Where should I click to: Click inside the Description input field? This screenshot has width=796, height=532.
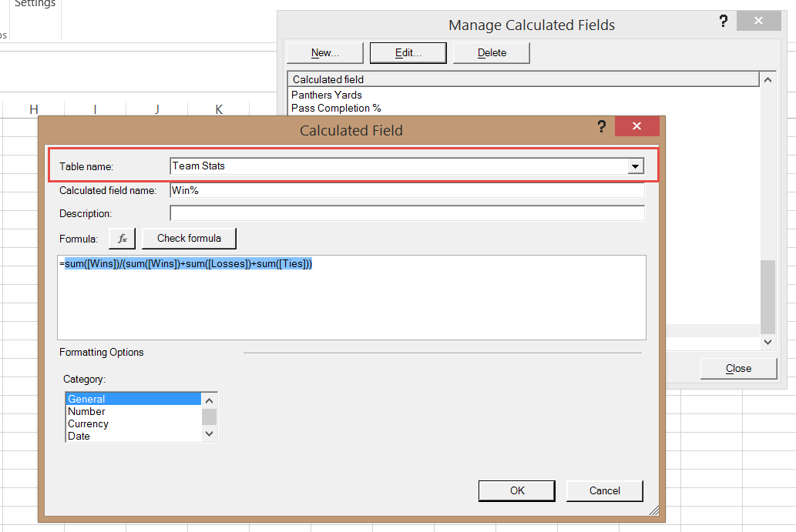(407, 212)
